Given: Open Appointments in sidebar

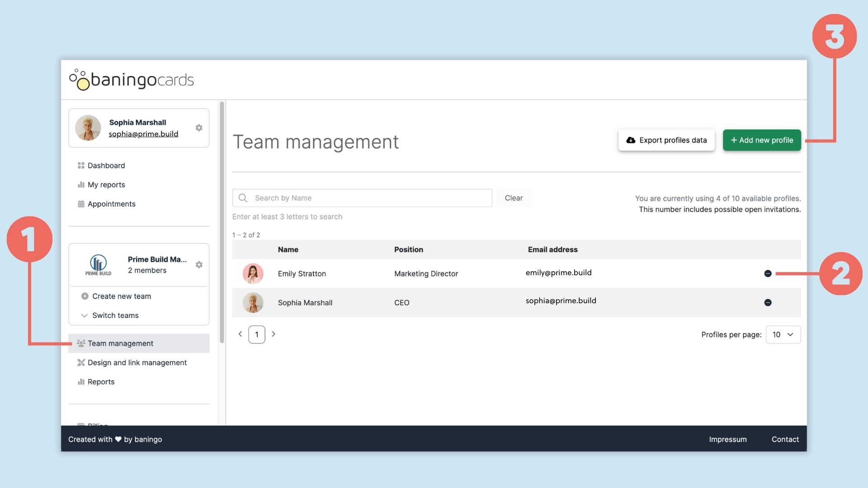Looking at the screenshot, I should point(111,204).
